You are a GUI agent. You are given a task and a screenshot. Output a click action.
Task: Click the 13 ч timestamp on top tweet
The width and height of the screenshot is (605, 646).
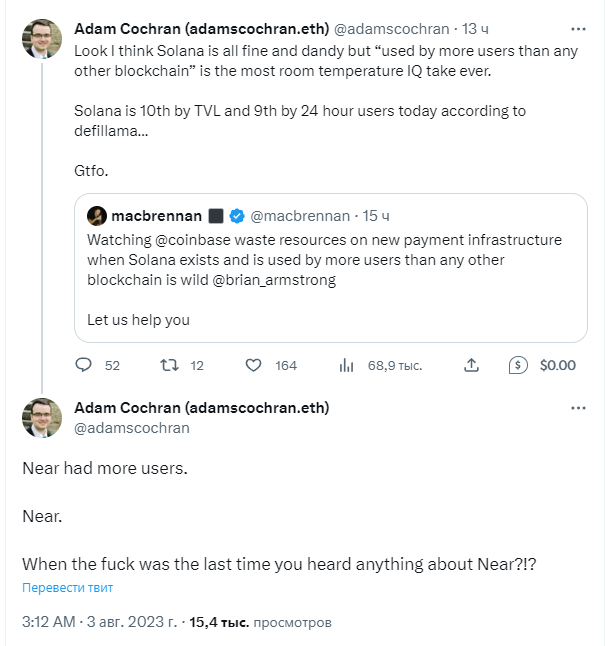[x=475, y=29]
